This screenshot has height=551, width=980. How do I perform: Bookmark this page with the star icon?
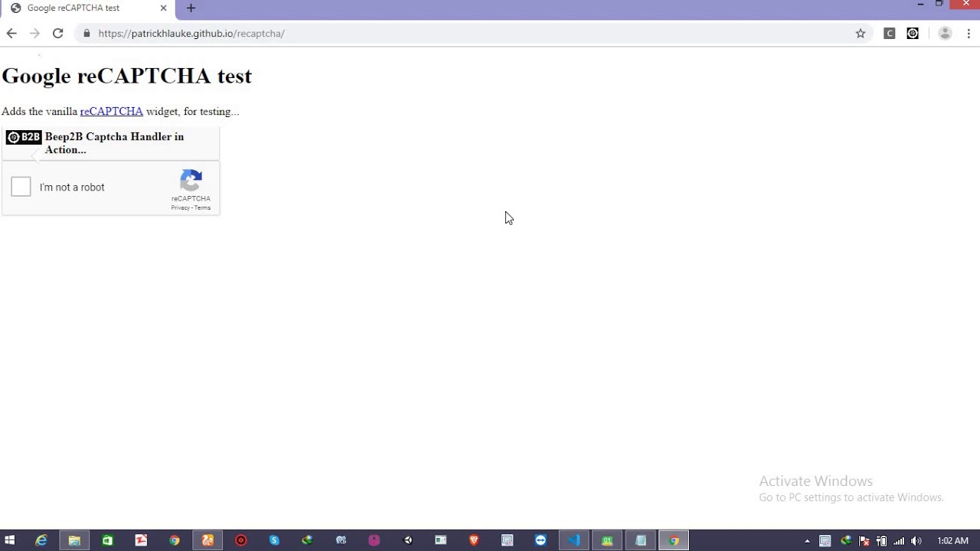click(x=861, y=34)
